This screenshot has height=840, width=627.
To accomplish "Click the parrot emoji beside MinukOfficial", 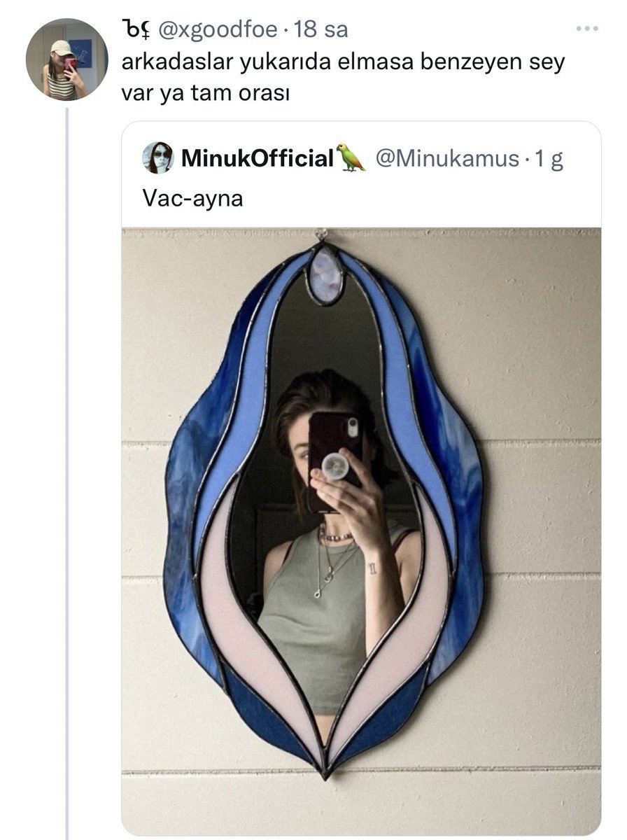I will (x=351, y=158).
